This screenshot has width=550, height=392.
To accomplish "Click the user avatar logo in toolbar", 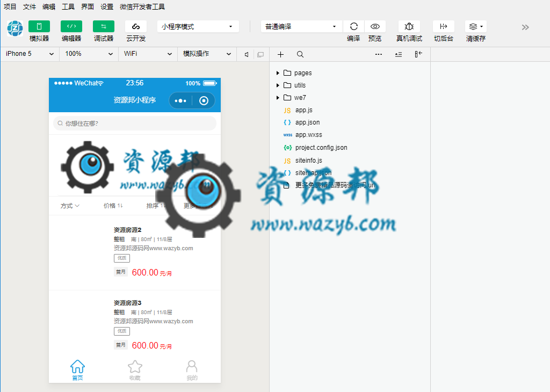I will click(x=15, y=28).
